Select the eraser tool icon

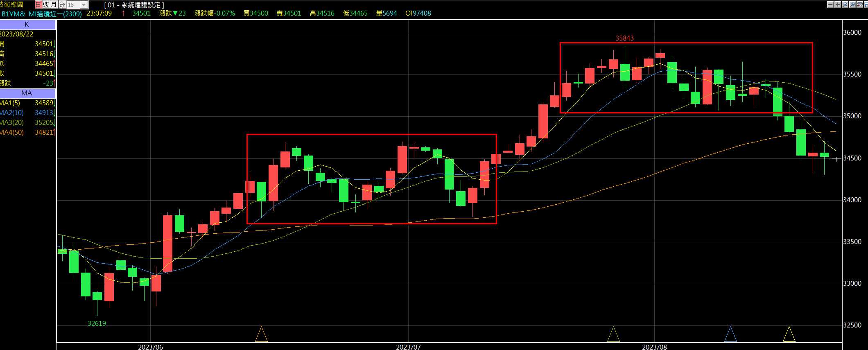[x=860, y=5]
